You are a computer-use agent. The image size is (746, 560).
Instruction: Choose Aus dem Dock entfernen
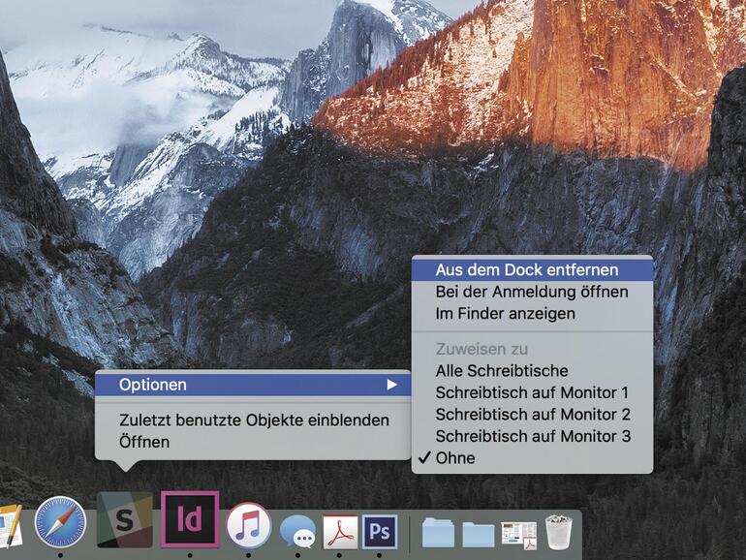coord(533,269)
